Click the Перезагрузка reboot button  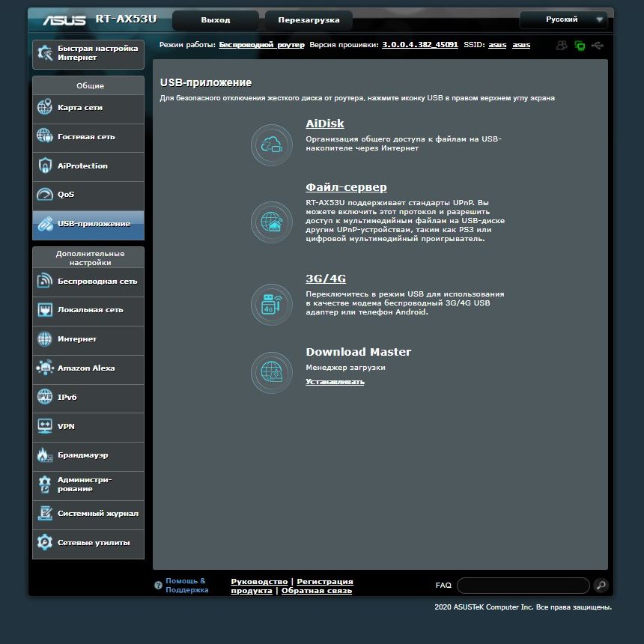click(309, 20)
